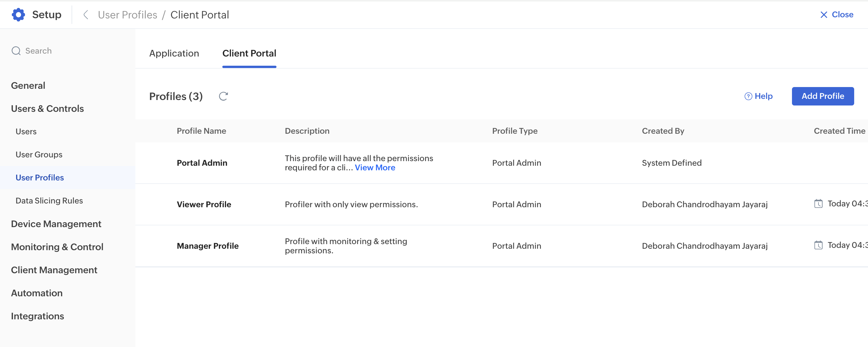The height and width of the screenshot is (347, 868).
Task: Click Viewer Profile created time clock icon
Action: (x=818, y=204)
